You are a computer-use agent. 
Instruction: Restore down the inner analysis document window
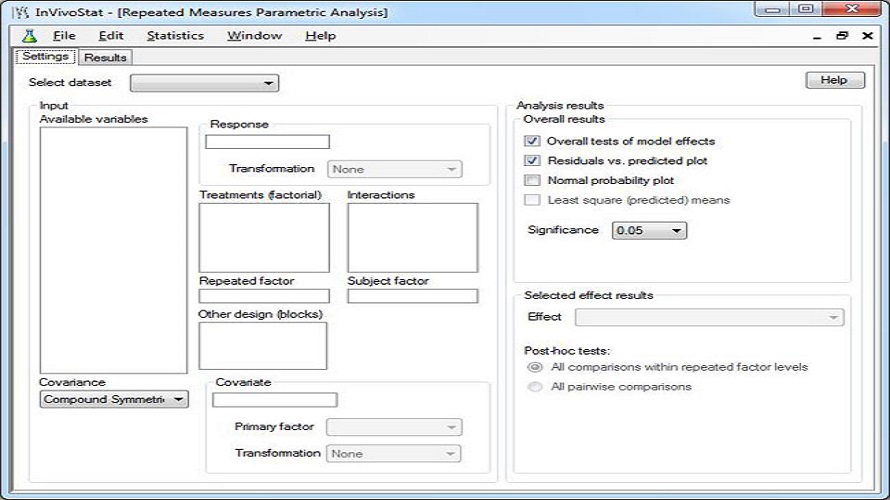pyautogui.click(x=842, y=36)
